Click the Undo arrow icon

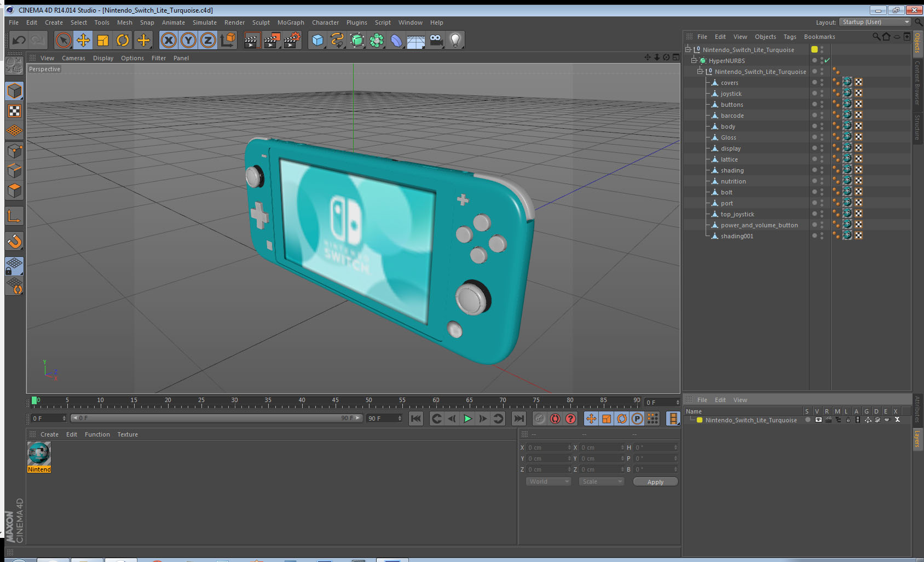pyautogui.click(x=19, y=40)
